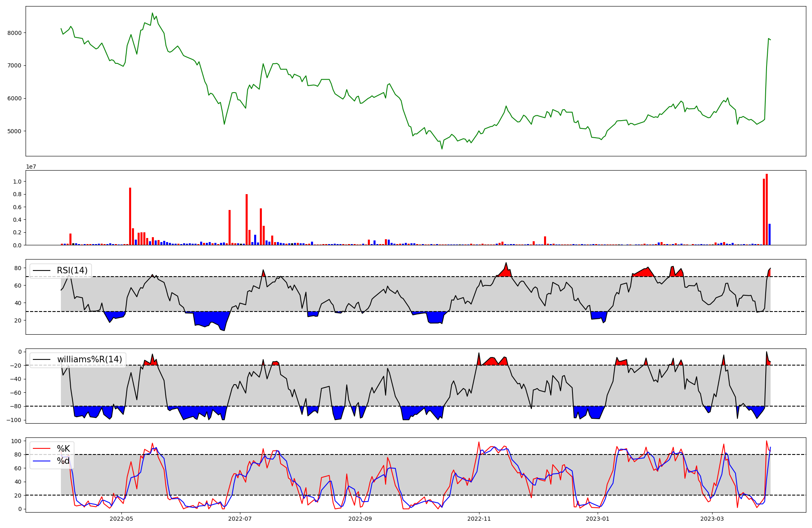Screen dimensions: 812x528
Task: Click the RSI(14) legend label
Action: tap(72, 270)
